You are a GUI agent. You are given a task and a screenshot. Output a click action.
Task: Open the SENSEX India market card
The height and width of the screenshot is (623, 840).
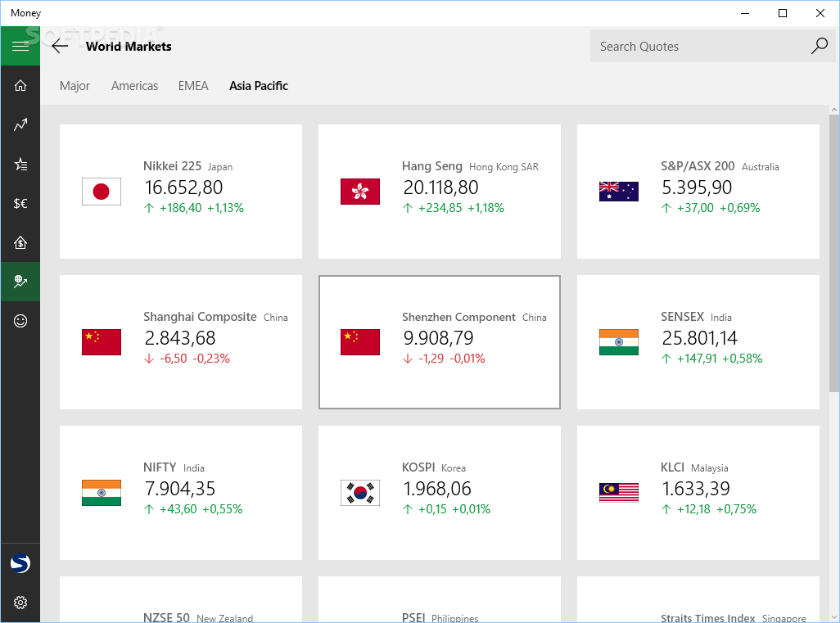pos(698,341)
